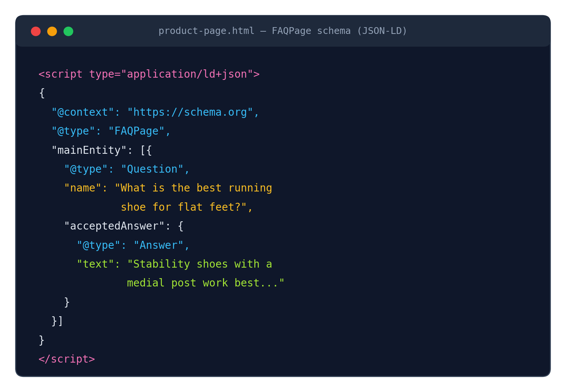
Task: Click the closing </script> tag
Action: click(x=67, y=359)
